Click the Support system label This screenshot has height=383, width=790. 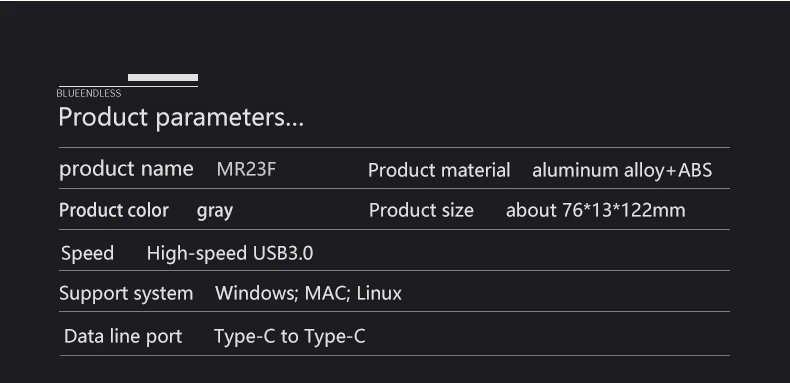126,293
